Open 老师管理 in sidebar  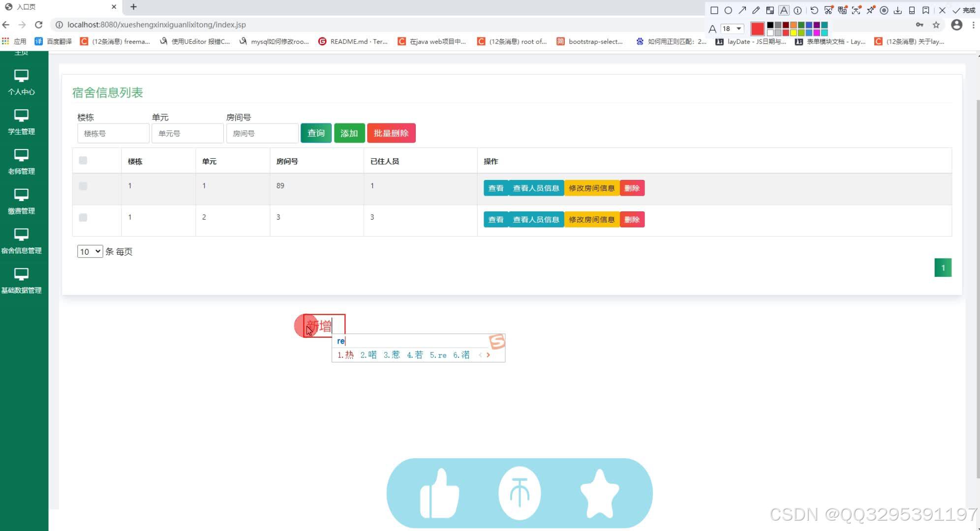pyautogui.click(x=21, y=162)
